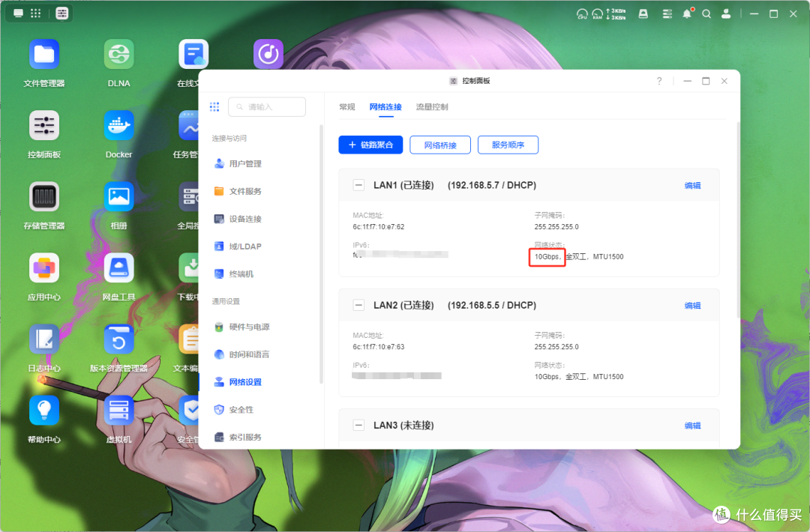Edit the LAN2 connection
Viewport: 810px width, 532px height.
(692, 306)
